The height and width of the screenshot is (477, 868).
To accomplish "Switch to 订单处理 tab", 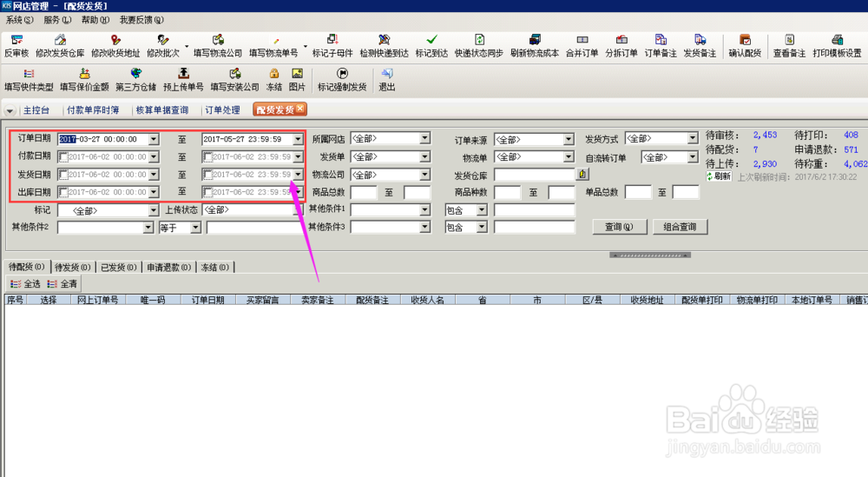I will (222, 109).
